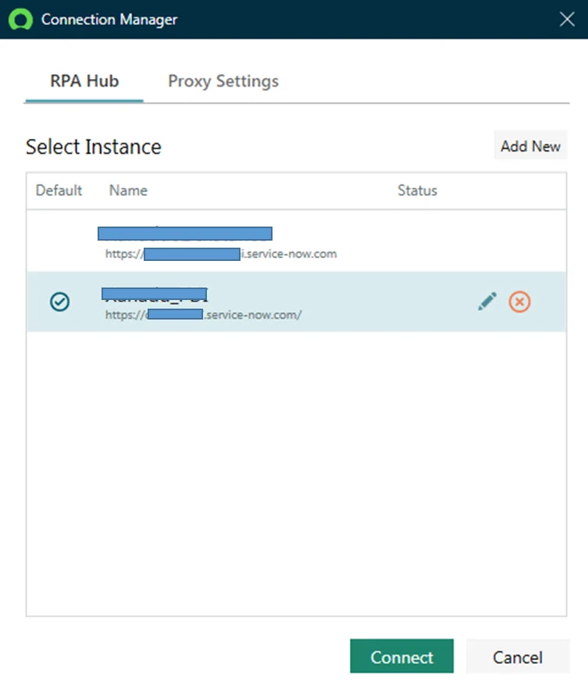This screenshot has width=588, height=700.
Task: Select the RPA Hub tab
Action: [x=84, y=81]
